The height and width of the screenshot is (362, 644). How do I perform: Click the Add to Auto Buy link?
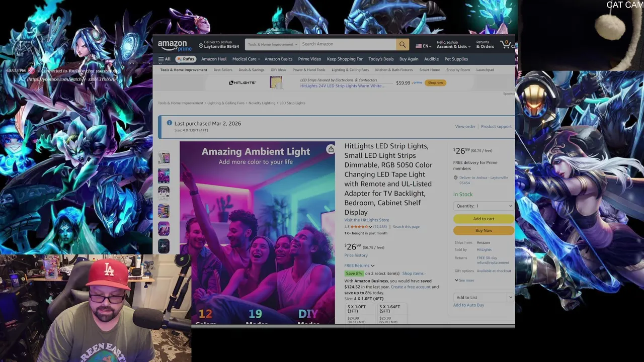point(468,305)
